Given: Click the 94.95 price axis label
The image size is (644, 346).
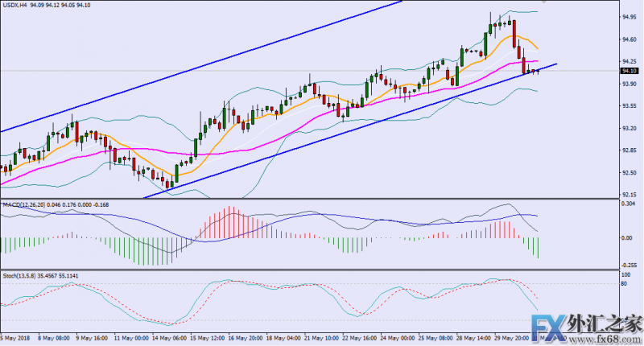Looking at the screenshot, I should pos(630,17).
